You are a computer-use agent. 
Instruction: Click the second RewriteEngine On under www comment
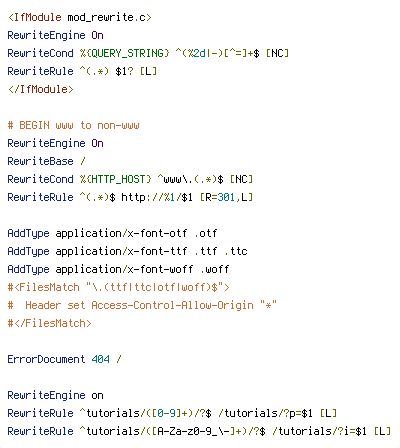pyautogui.click(x=55, y=143)
